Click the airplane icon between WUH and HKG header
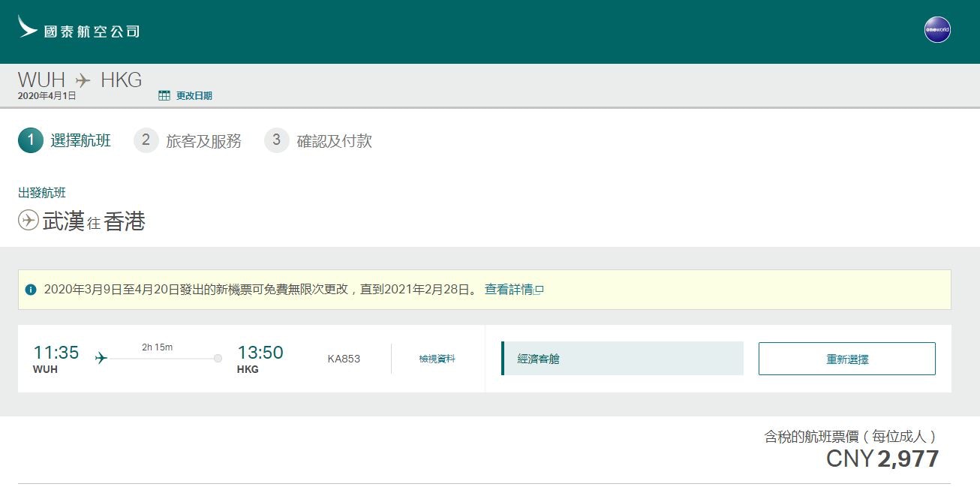Viewport: 980px width, 493px height. (83, 80)
